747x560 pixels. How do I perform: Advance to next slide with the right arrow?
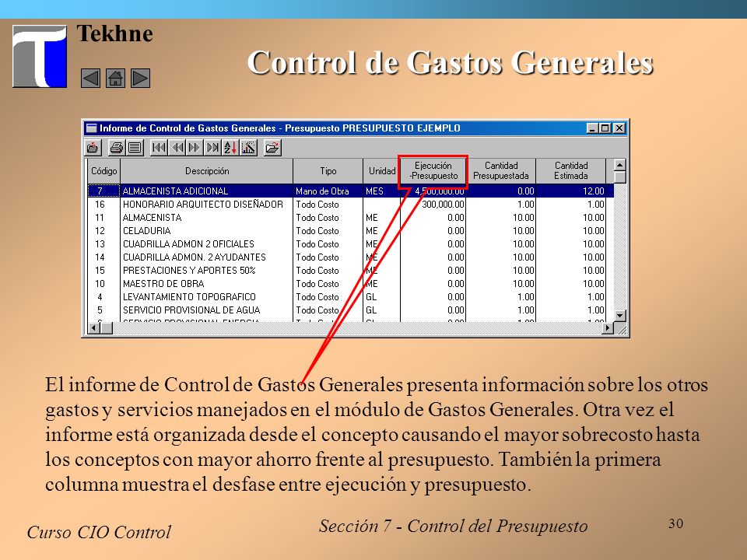pyautogui.click(x=141, y=78)
